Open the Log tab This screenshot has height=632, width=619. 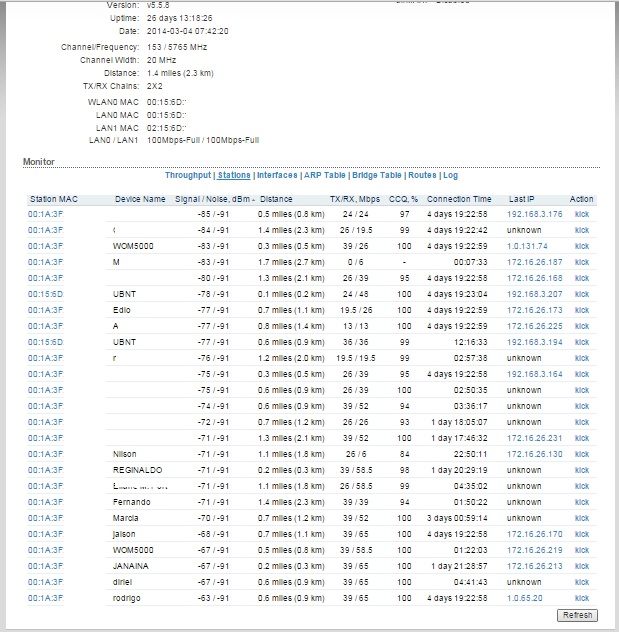pyautogui.click(x=450, y=175)
